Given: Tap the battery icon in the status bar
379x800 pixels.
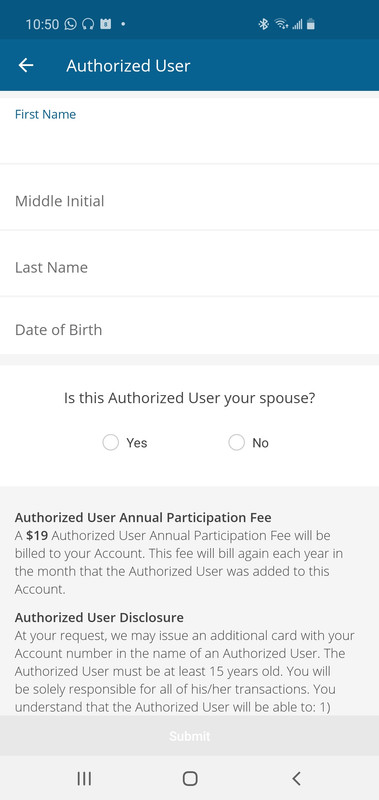Looking at the screenshot, I should tap(311, 23).
